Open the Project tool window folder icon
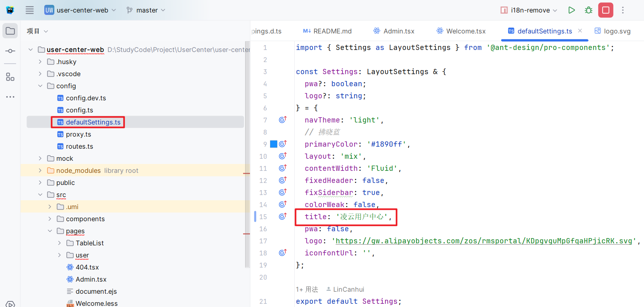Viewport: 644px width, 307px height. (10, 31)
